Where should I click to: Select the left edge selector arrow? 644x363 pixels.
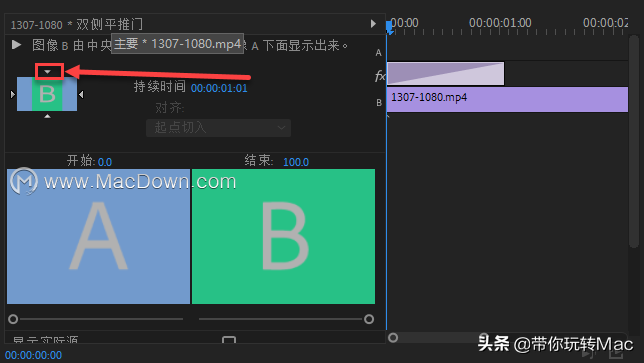point(13,94)
